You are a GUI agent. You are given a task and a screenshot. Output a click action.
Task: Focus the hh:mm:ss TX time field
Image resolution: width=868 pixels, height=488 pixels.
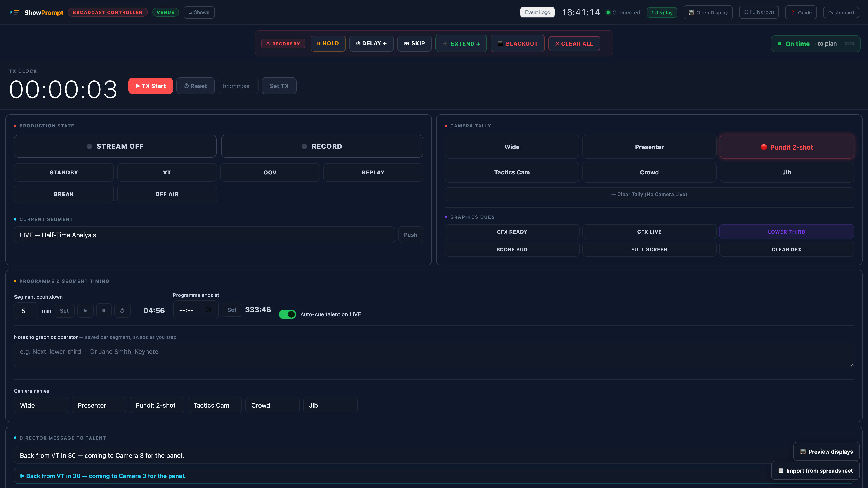tap(238, 86)
